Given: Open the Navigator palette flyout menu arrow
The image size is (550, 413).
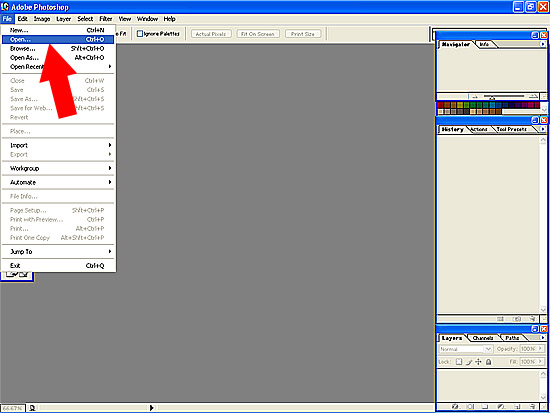Looking at the screenshot, I should (543, 44).
